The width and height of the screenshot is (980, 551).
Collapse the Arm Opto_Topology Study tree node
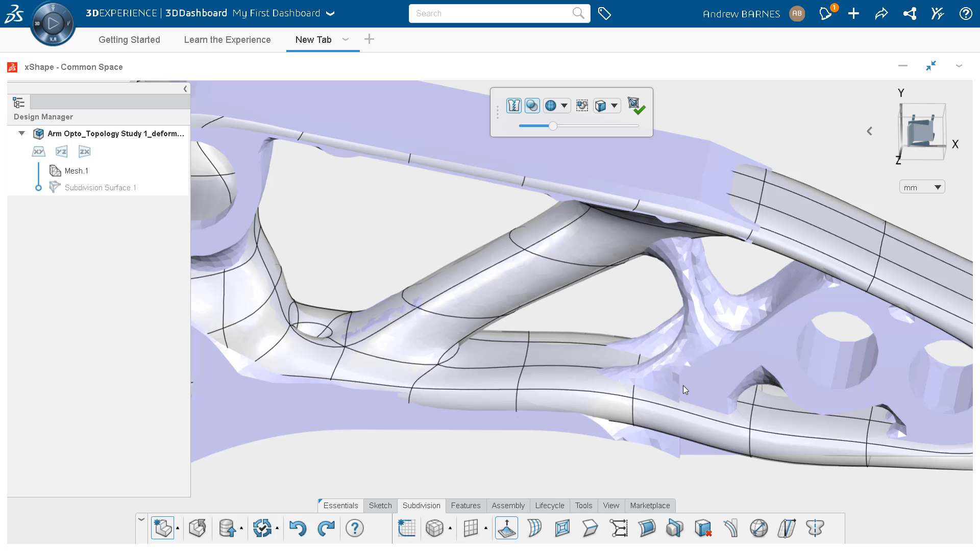(x=21, y=133)
